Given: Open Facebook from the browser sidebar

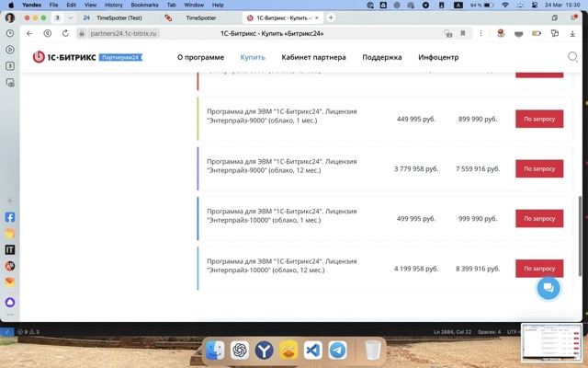Looking at the screenshot, I should (10, 218).
